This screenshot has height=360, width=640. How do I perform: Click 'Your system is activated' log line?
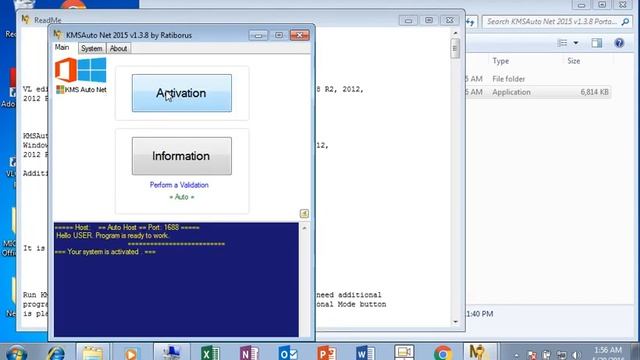pos(105,252)
